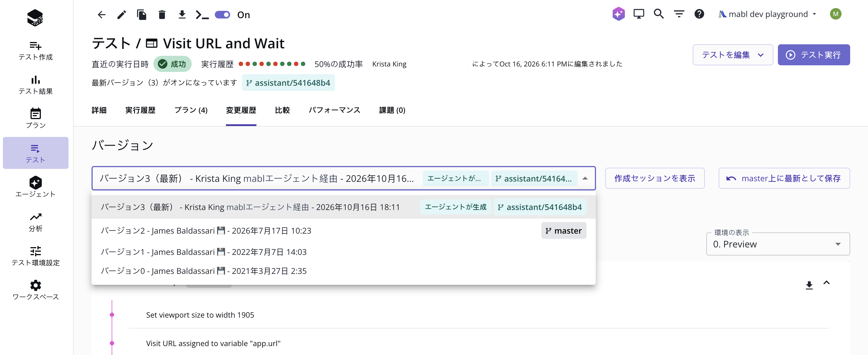868x355 pixels.
Task: Click the pencil edit icon in toolbar
Action: [122, 14]
